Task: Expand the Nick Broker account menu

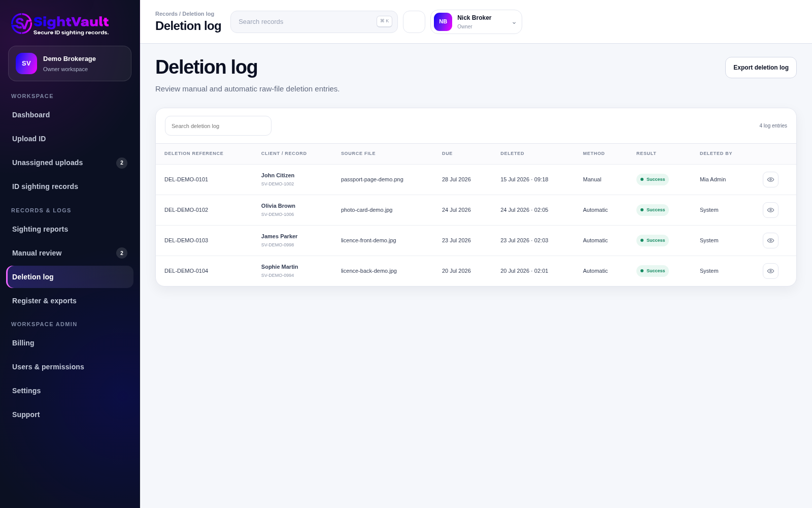Action: [x=476, y=22]
